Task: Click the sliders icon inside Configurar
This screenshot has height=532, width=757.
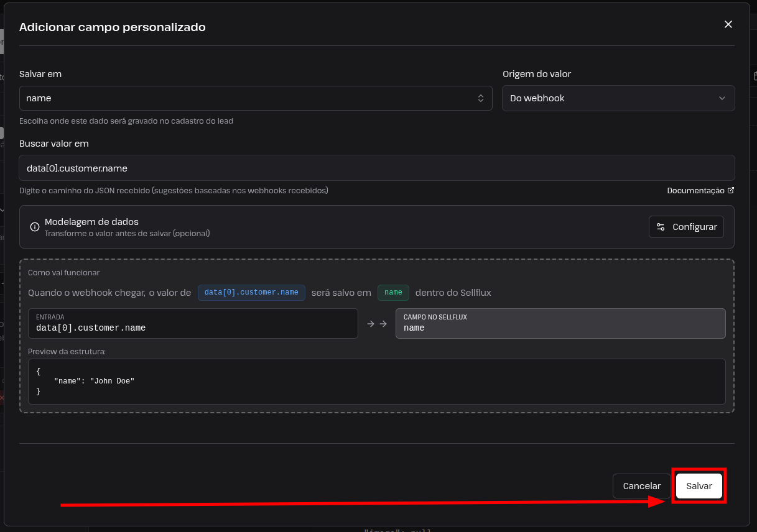Action: 661,227
